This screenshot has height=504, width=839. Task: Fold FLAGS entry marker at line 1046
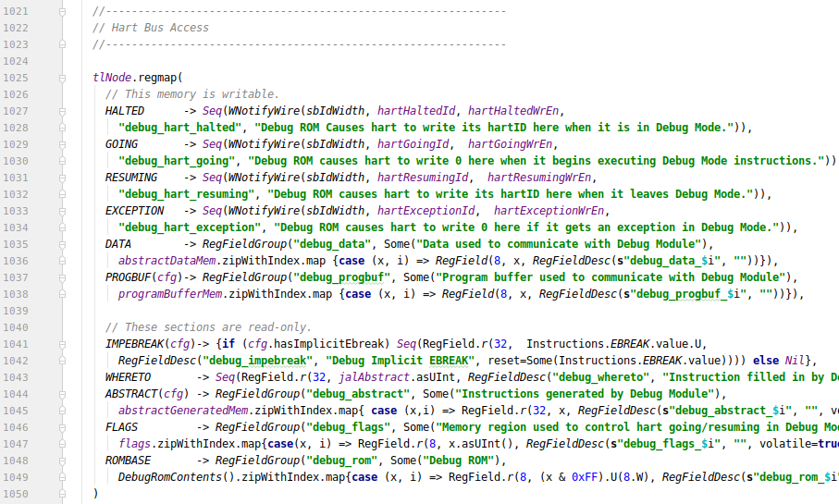click(x=62, y=427)
